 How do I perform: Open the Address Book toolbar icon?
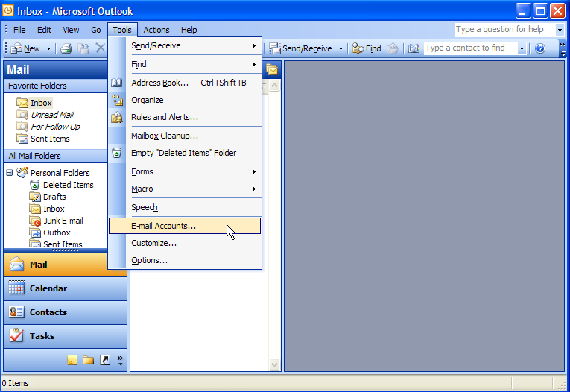coord(414,48)
